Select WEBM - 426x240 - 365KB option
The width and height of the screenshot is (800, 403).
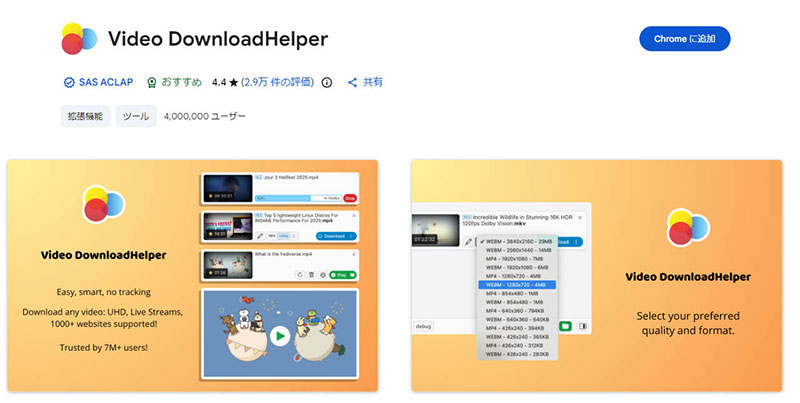[517, 337]
